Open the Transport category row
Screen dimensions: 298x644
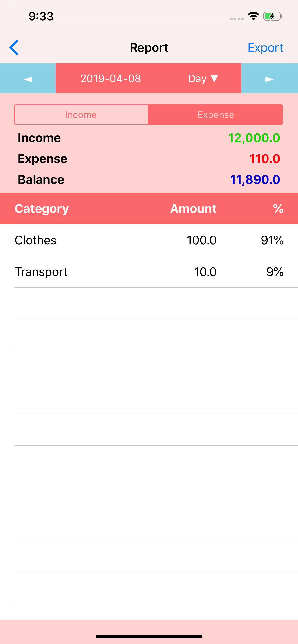(149, 272)
